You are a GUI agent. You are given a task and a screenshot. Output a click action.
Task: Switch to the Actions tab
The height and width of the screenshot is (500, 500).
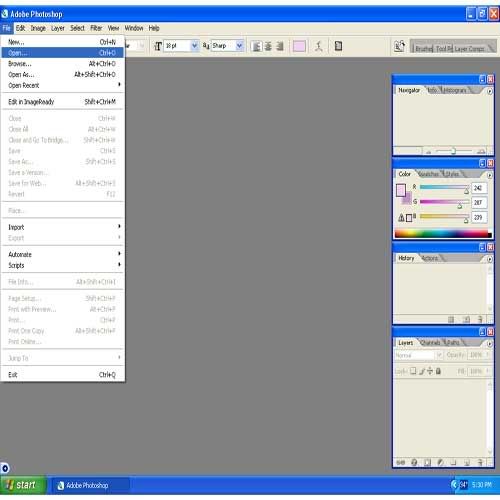click(430, 258)
